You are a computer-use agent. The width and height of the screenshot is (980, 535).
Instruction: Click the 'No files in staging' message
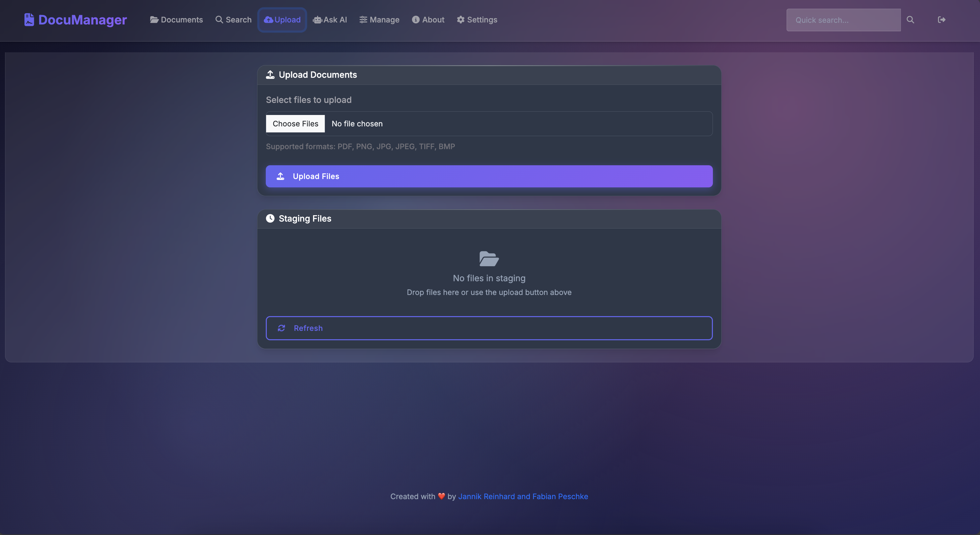[489, 278]
